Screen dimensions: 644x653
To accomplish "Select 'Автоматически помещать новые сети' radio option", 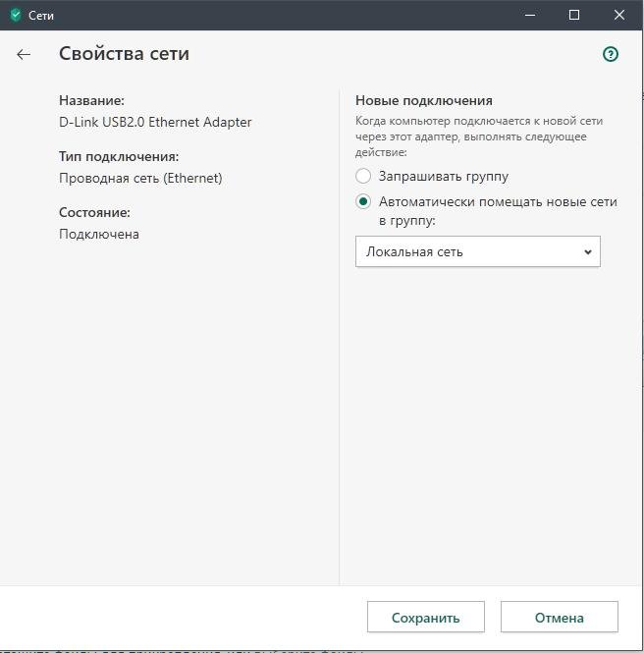I will [363, 202].
